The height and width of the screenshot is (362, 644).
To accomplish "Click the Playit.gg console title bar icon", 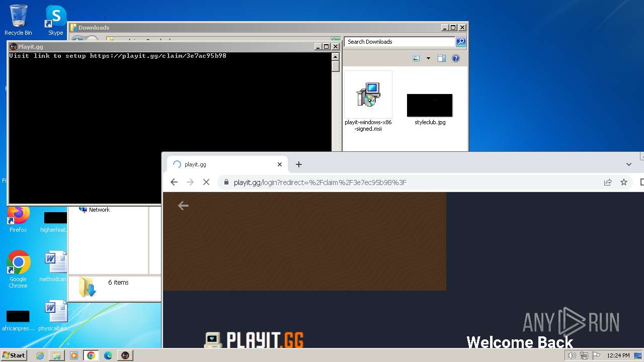I will pyautogui.click(x=13, y=47).
